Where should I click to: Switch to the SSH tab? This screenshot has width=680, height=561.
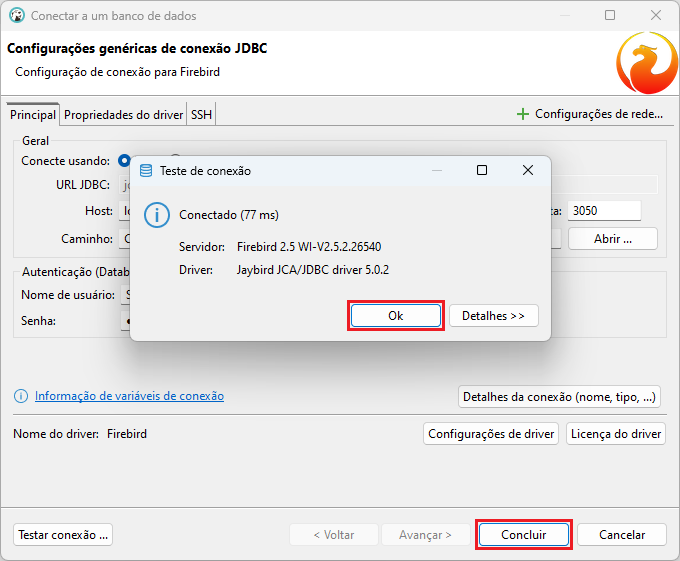tap(201, 114)
